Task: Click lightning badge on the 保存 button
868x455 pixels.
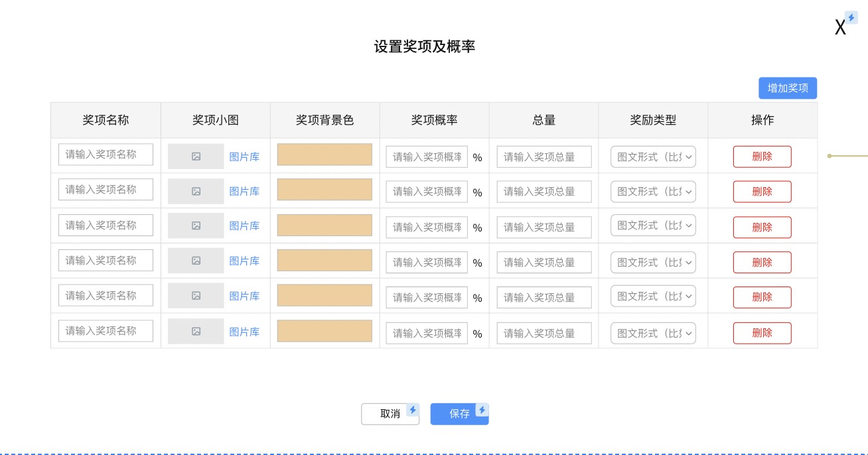Action: tap(482, 410)
